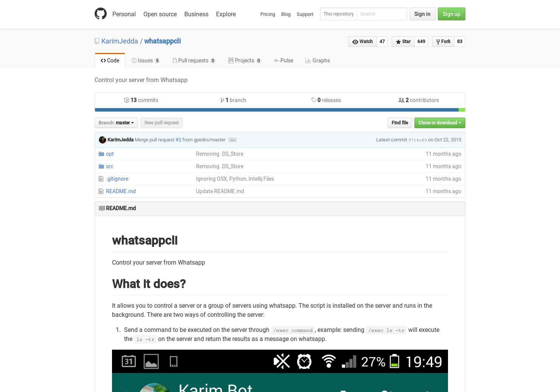This screenshot has width=560, height=392.
Task: Go to the Blog page
Action: pos(286,14)
